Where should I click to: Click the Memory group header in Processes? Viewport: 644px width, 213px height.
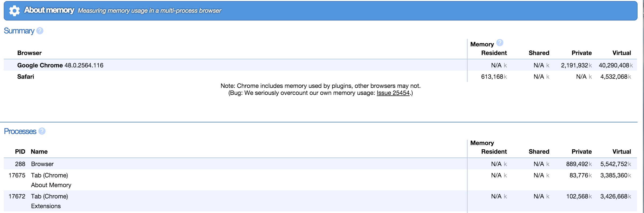pos(482,143)
